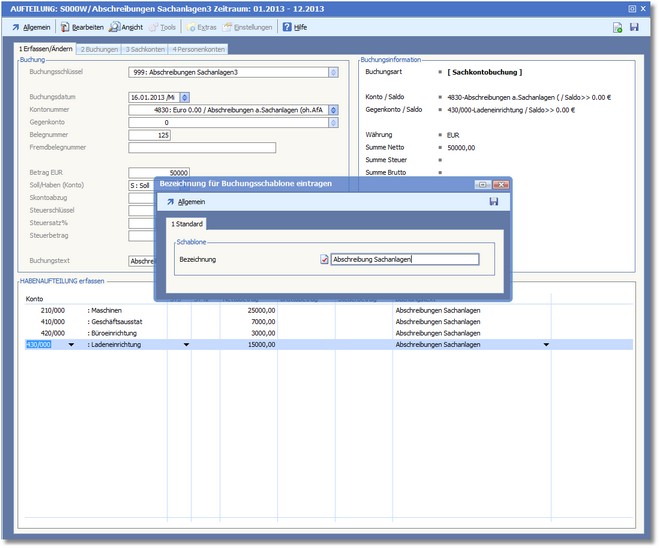Switch to the 2 Buchungen tab

[x=99, y=48]
